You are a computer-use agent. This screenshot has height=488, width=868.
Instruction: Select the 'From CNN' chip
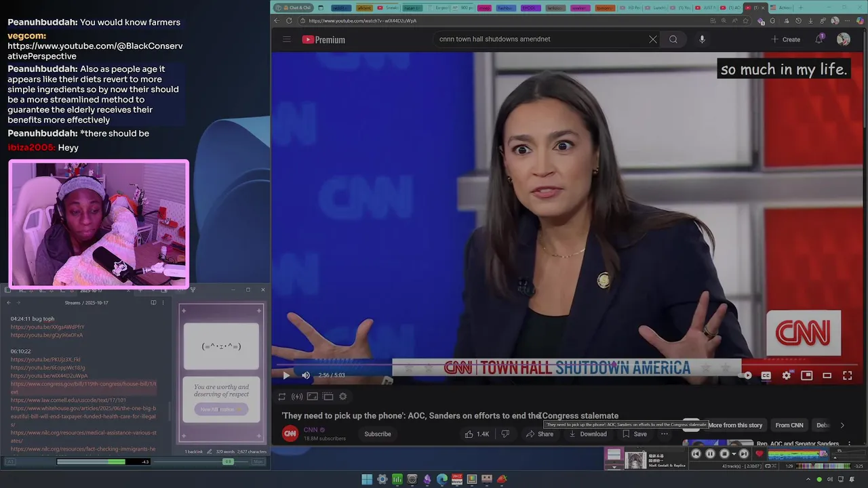[x=789, y=425]
